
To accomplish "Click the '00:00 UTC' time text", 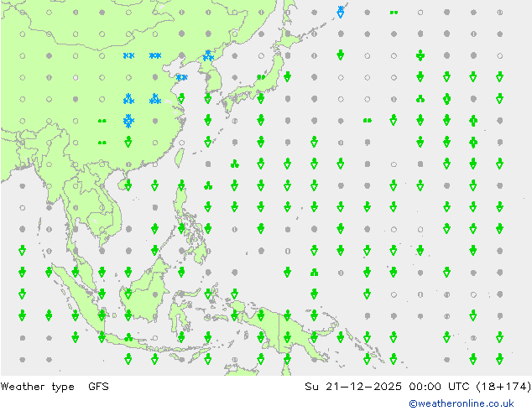I will [x=439, y=386].
